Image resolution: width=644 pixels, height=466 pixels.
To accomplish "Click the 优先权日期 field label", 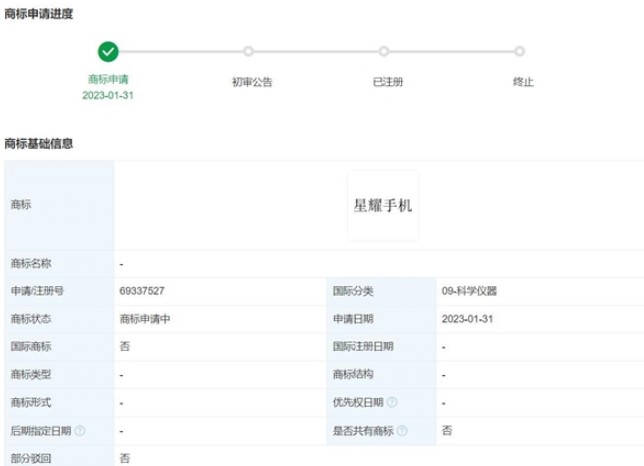I will tap(358, 402).
